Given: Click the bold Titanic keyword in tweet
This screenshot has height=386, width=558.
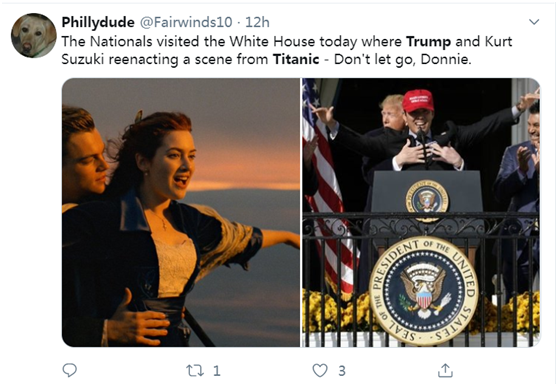Looking at the screenshot, I should pyautogui.click(x=296, y=59).
